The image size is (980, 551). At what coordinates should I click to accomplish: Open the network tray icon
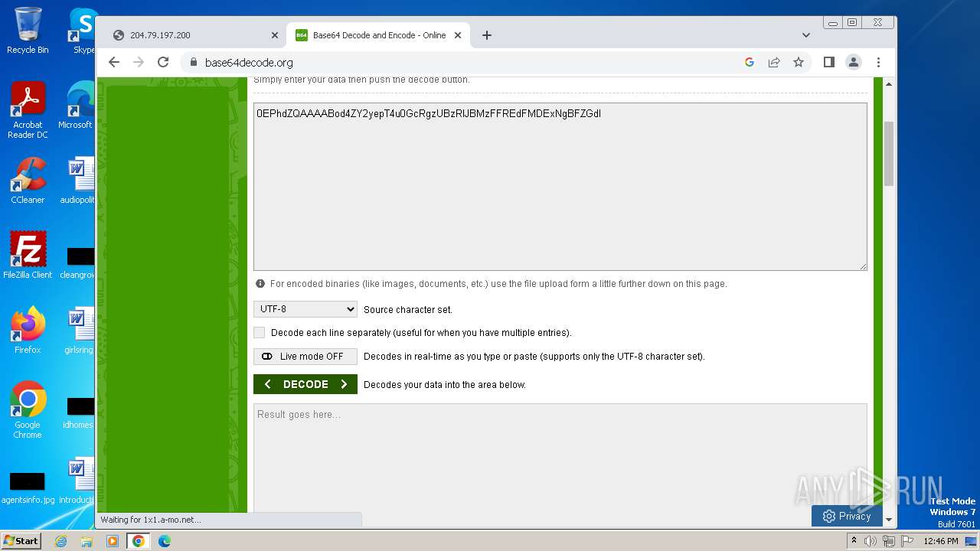coord(889,541)
